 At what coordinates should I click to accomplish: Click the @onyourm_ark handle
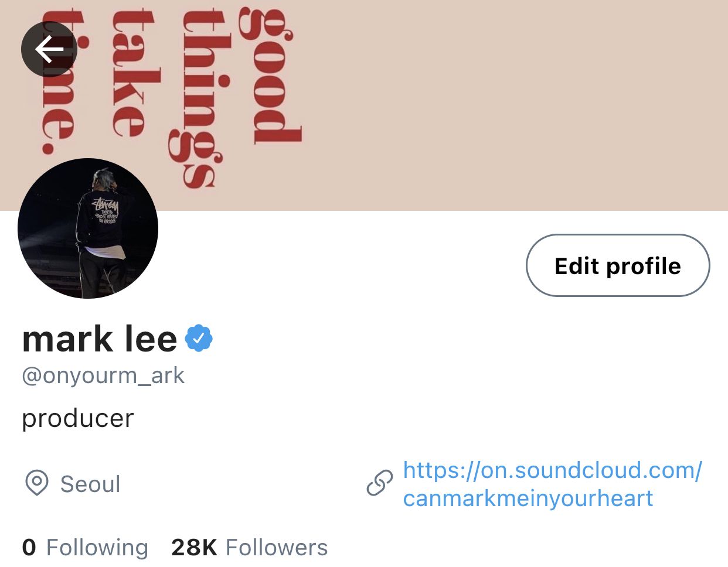tap(103, 375)
